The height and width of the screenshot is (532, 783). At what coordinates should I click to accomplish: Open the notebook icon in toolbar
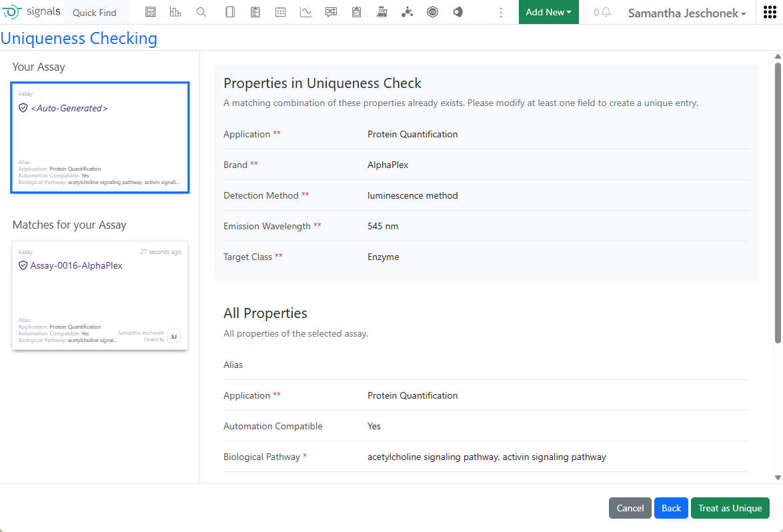pos(229,12)
